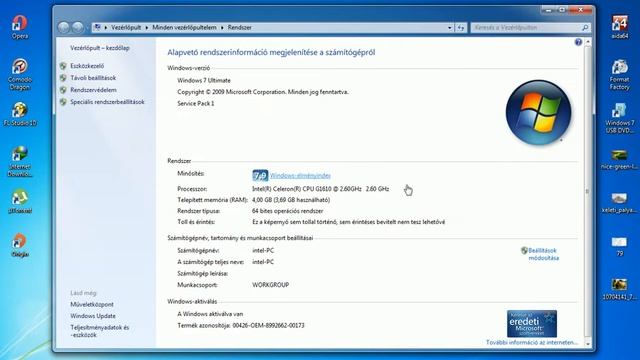The image size is (640, 360).
Task: Open the root breadcrumb arrow before Vezérlőpult
Action: click(x=106, y=27)
